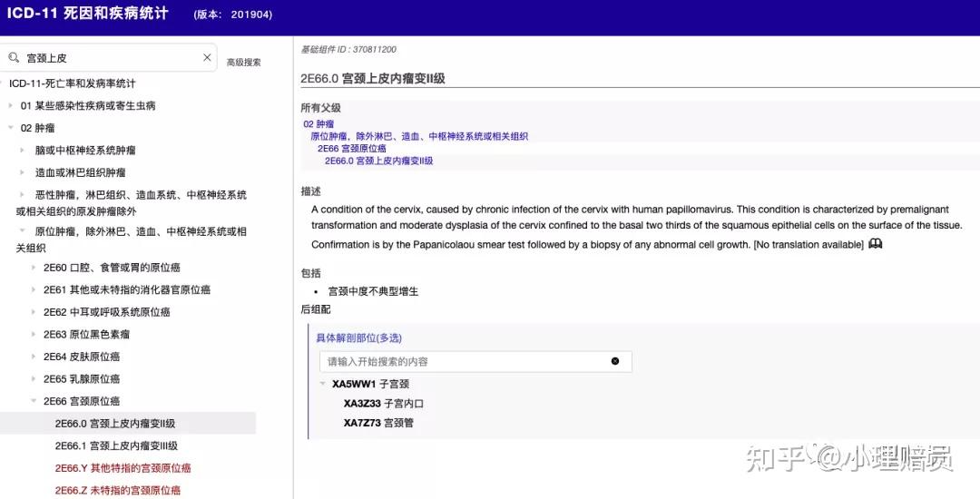Select 脑或中枢神经系统肿瘤 in the tree
The width and height of the screenshot is (980, 499).
point(85,150)
